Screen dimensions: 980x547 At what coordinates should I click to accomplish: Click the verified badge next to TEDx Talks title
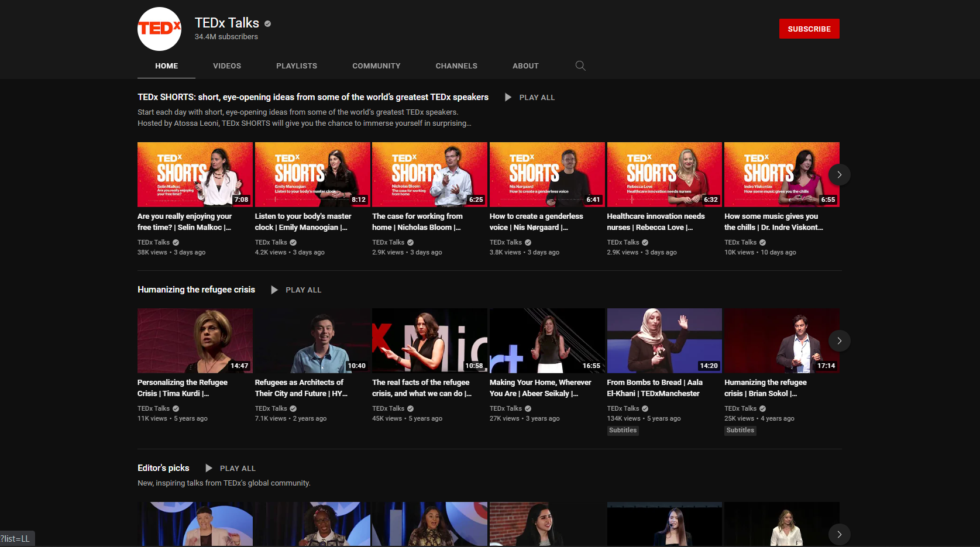(x=267, y=23)
